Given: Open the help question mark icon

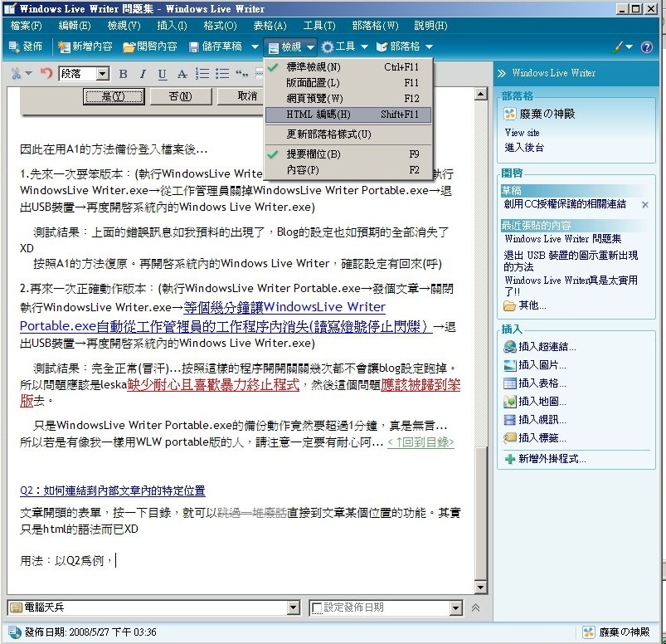Looking at the screenshot, I should [x=646, y=47].
